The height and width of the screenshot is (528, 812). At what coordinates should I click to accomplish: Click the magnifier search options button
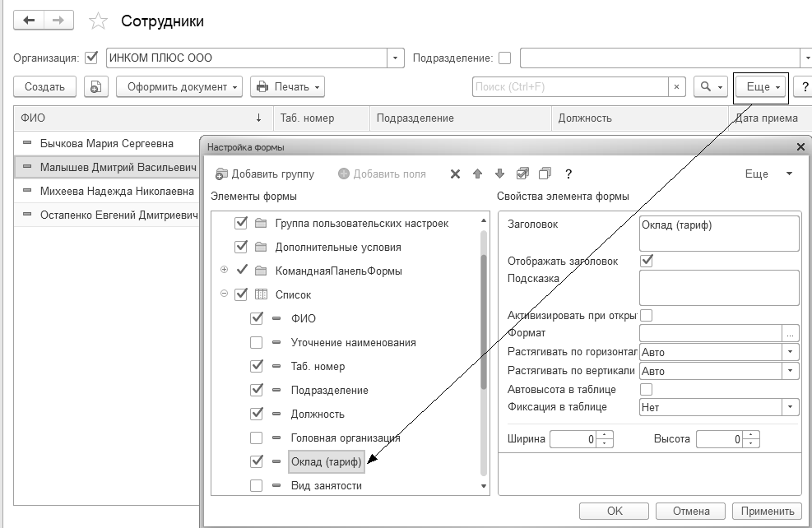711,87
